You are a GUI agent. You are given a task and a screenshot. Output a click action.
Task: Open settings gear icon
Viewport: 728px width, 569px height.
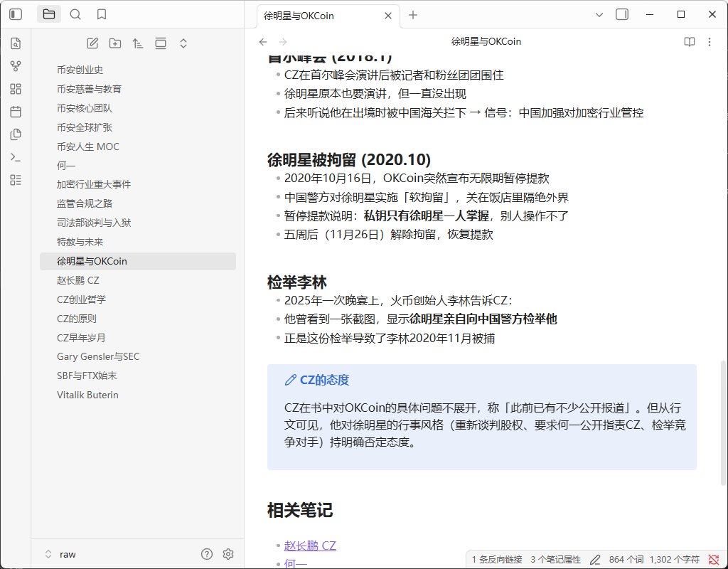pos(228,553)
